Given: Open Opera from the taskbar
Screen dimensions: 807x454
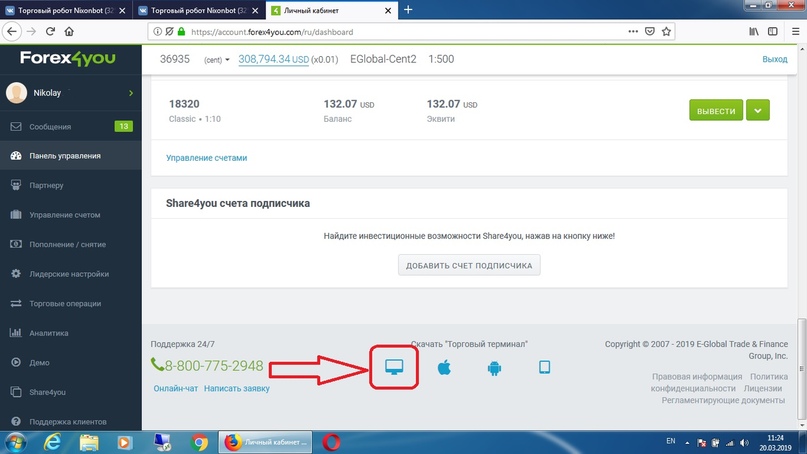Looking at the screenshot, I should coord(331,443).
